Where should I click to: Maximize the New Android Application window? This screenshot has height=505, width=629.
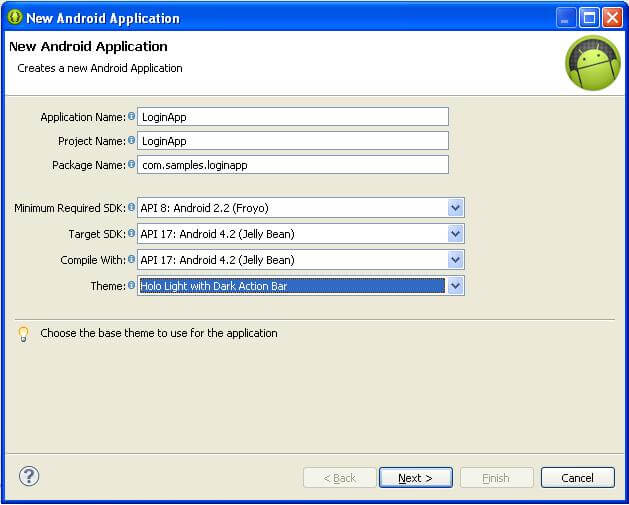(589, 18)
